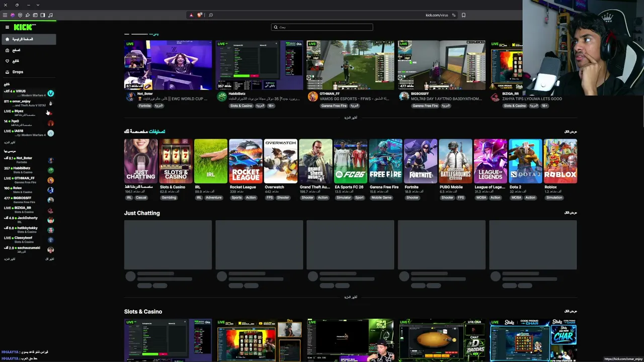This screenshot has height=362, width=644.
Task: Open the browser sidebar panel icon
Action: coord(43,15)
